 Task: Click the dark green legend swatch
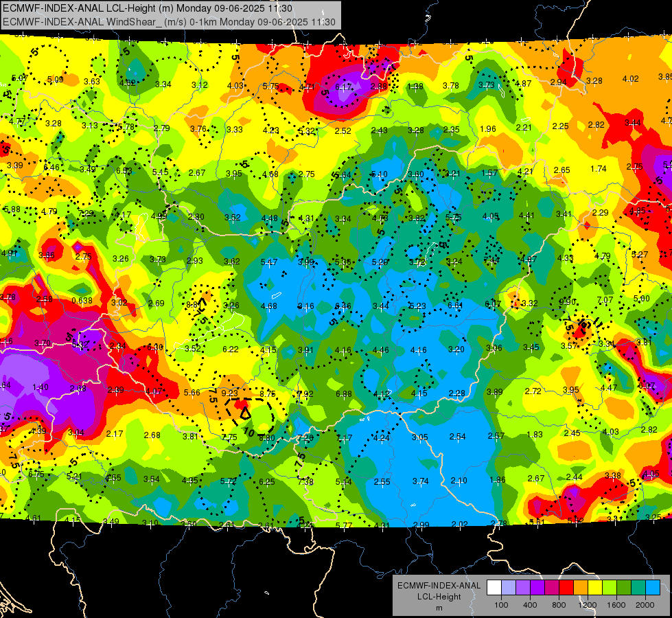click(624, 588)
